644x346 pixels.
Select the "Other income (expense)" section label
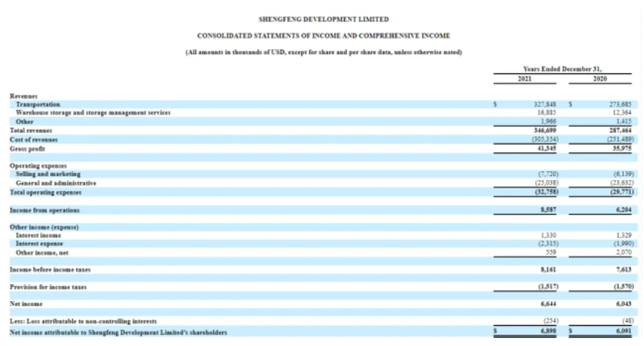[x=44, y=227]
